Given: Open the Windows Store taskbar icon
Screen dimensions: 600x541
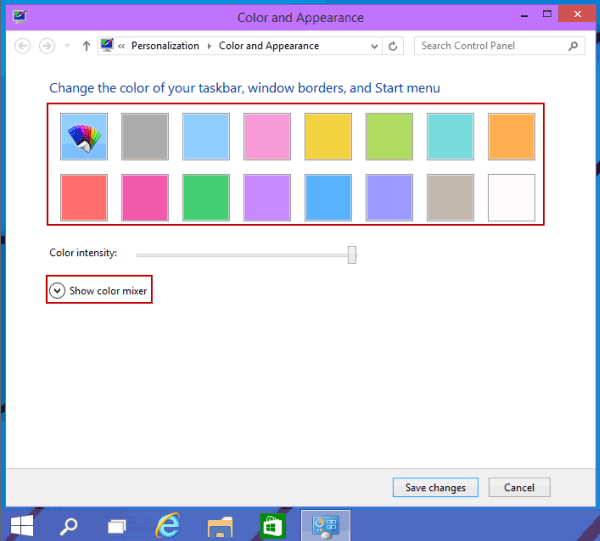Looking at the screenshot, I should [273, 525].
